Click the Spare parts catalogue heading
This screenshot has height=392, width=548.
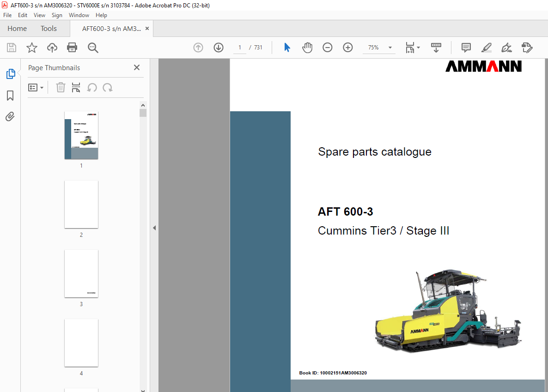coord(375,152)
